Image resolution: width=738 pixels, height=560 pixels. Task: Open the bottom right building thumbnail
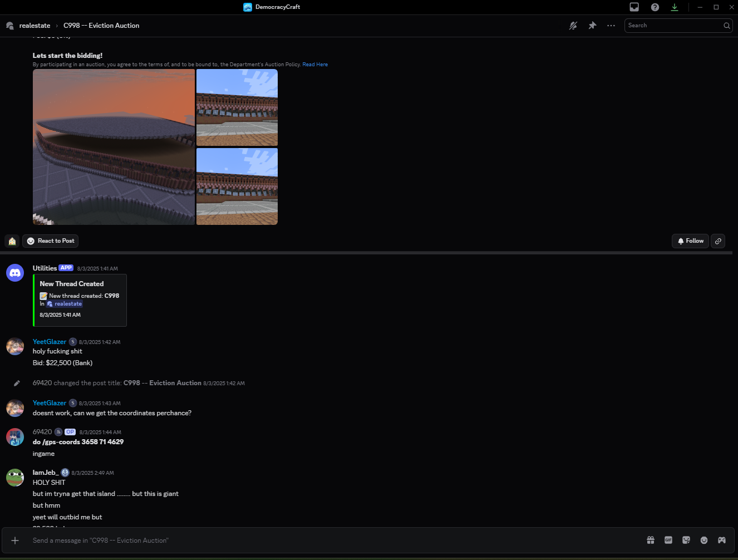[237, 186]
